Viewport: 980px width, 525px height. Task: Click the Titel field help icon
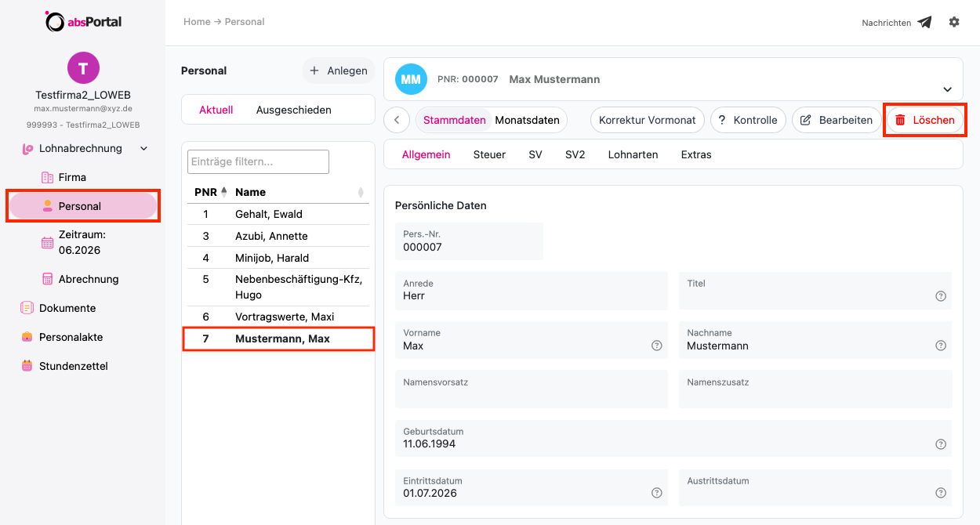941,296
